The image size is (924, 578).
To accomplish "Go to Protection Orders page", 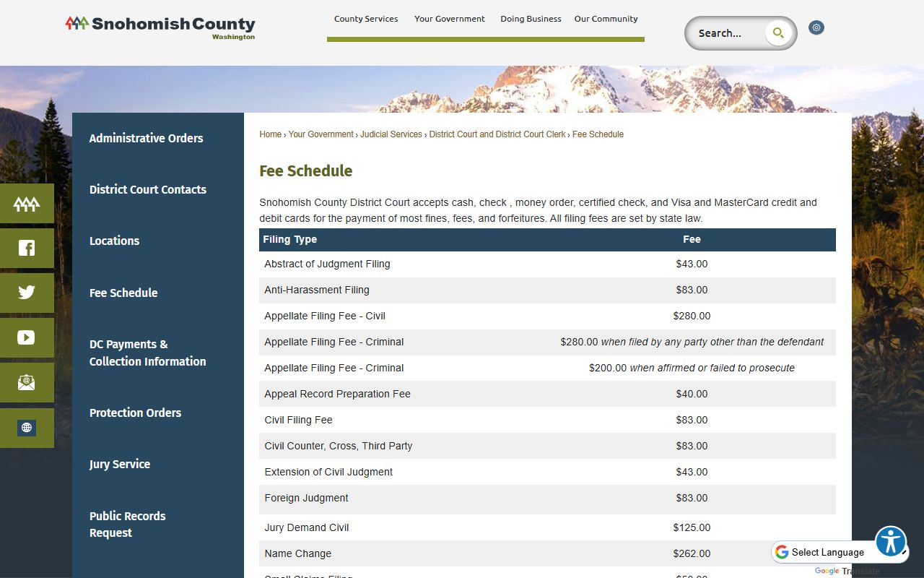I will [136, 413].
